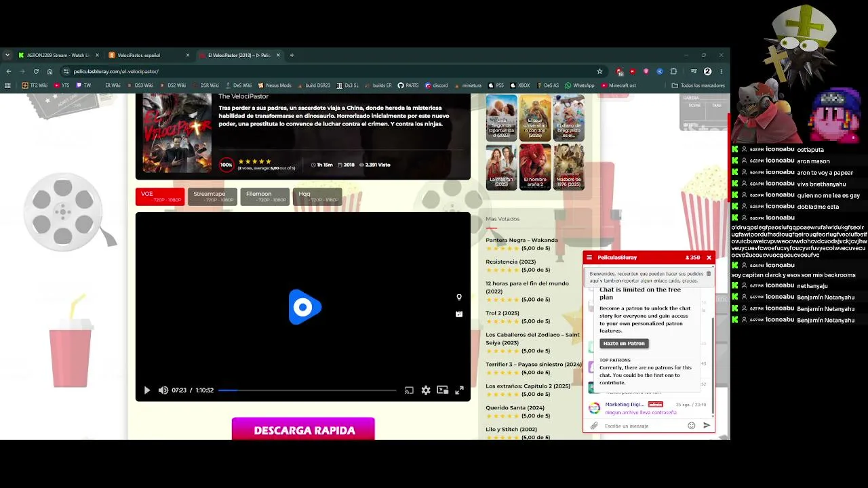Open the WhatsApp bookmark

pyautogui.click(x=580, y=85)
